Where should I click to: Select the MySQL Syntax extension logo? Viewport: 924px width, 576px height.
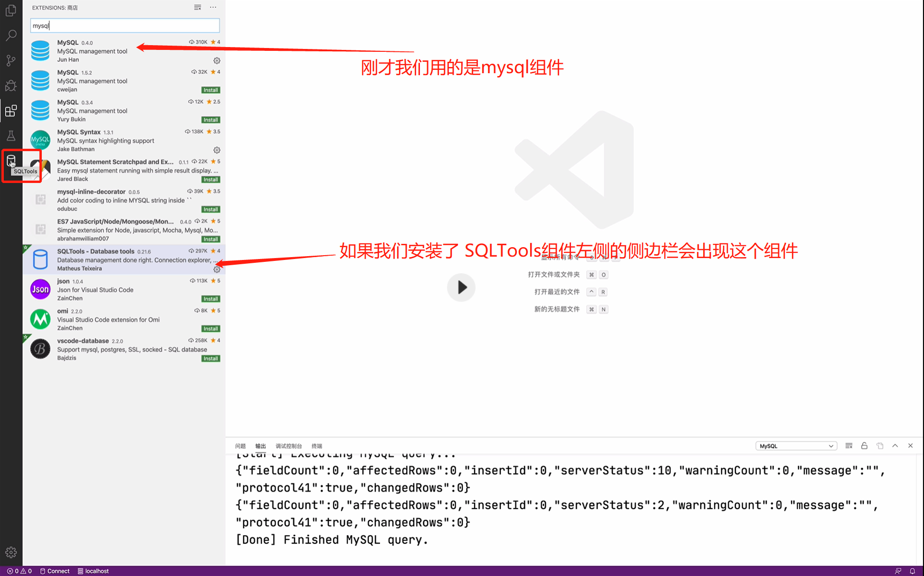pos(40,140)
